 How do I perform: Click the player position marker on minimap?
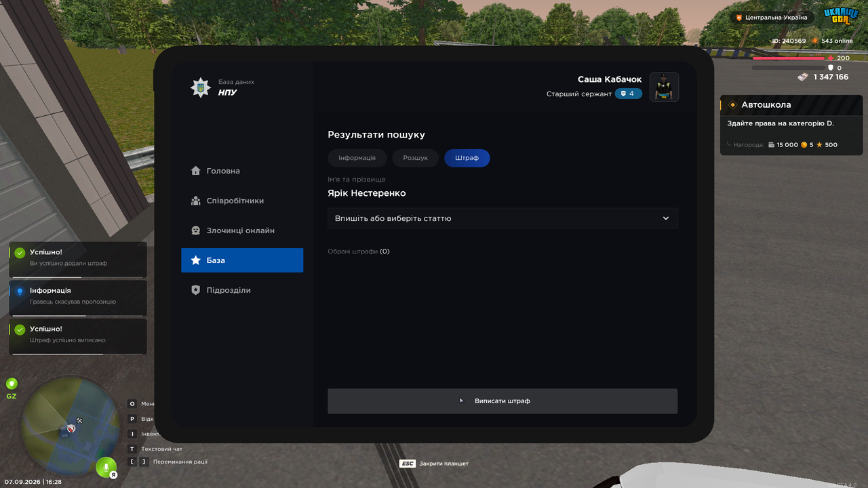[71, 428]
